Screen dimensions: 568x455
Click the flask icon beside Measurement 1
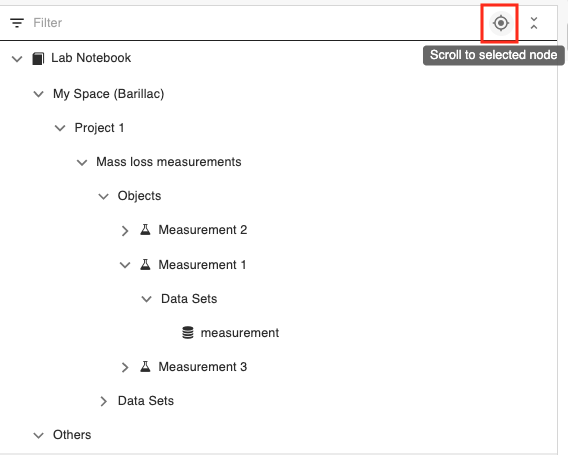145,264
